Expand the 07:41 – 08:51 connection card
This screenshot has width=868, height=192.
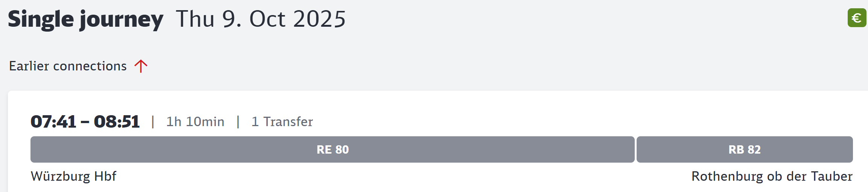coord(438,141)
